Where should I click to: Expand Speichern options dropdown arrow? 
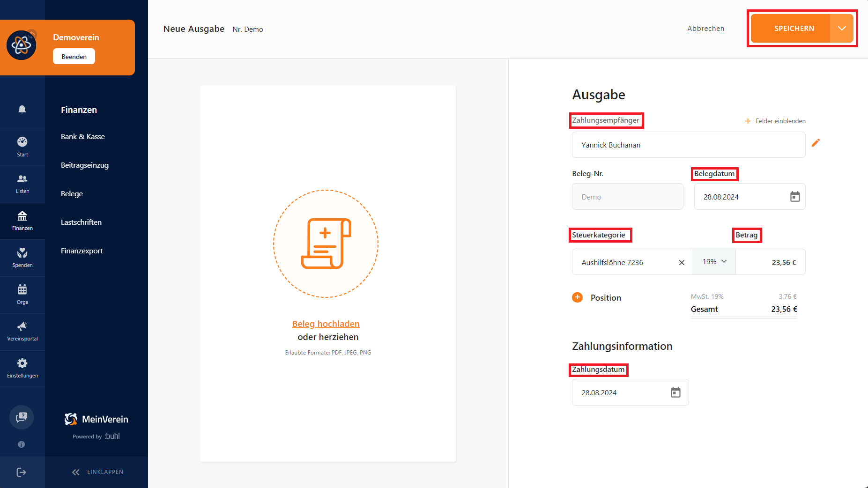coord(842,29)
